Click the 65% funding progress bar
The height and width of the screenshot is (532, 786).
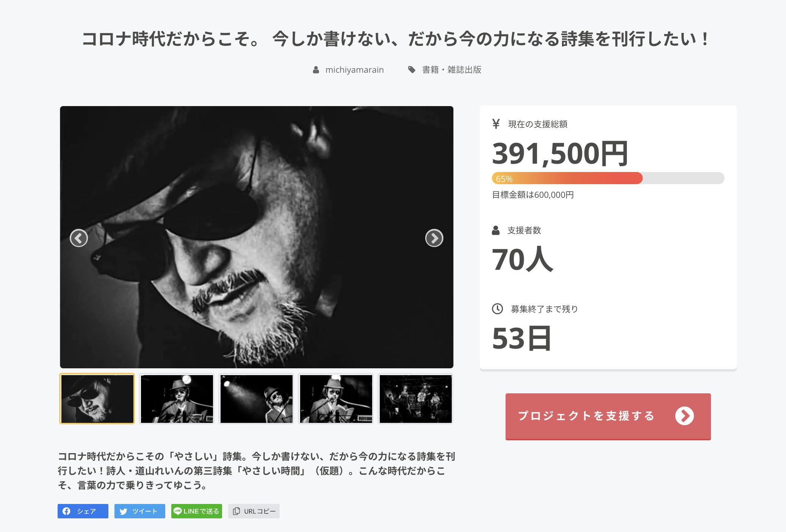[608, 178]
